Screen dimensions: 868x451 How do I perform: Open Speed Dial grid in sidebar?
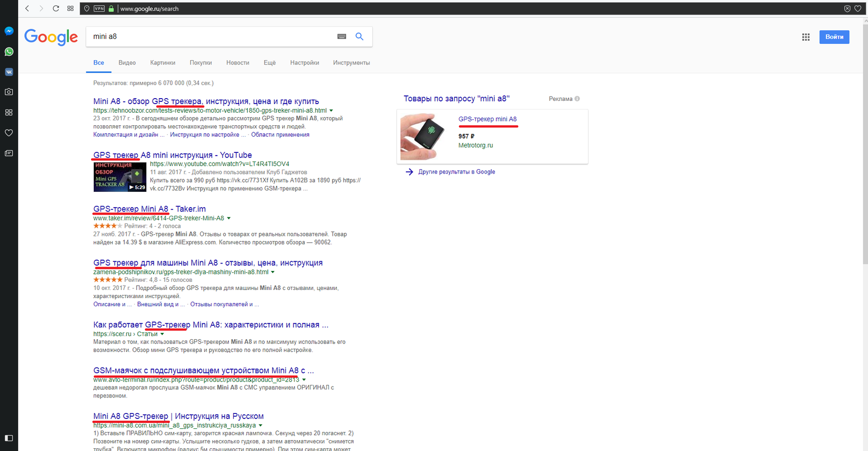tap(9, 112)
